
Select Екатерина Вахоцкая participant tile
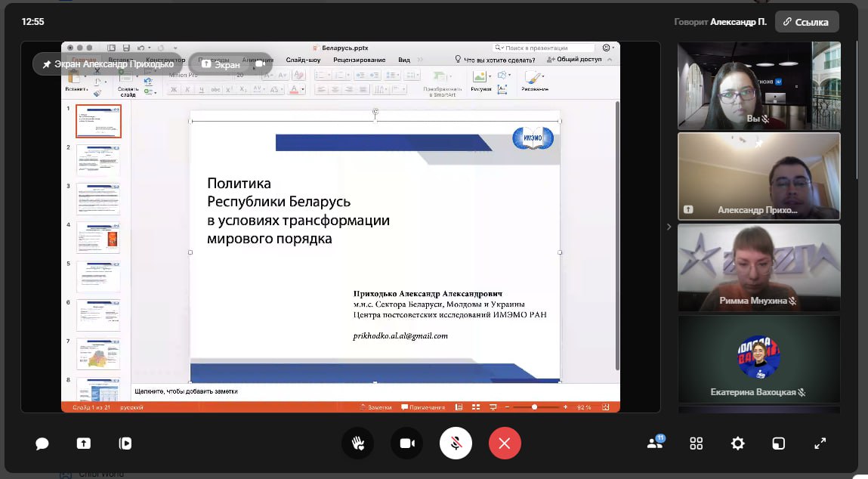(759, 359)
